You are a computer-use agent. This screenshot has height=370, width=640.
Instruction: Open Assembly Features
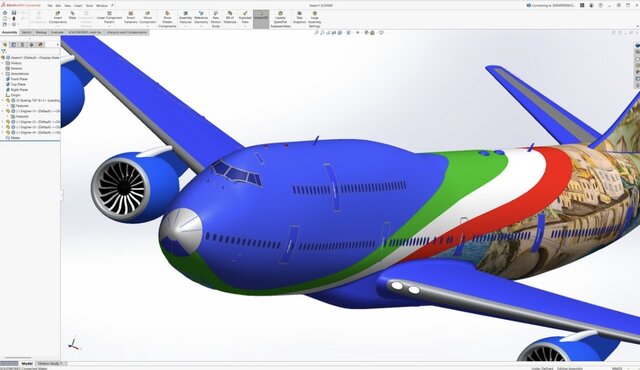[x=185, y=18]
